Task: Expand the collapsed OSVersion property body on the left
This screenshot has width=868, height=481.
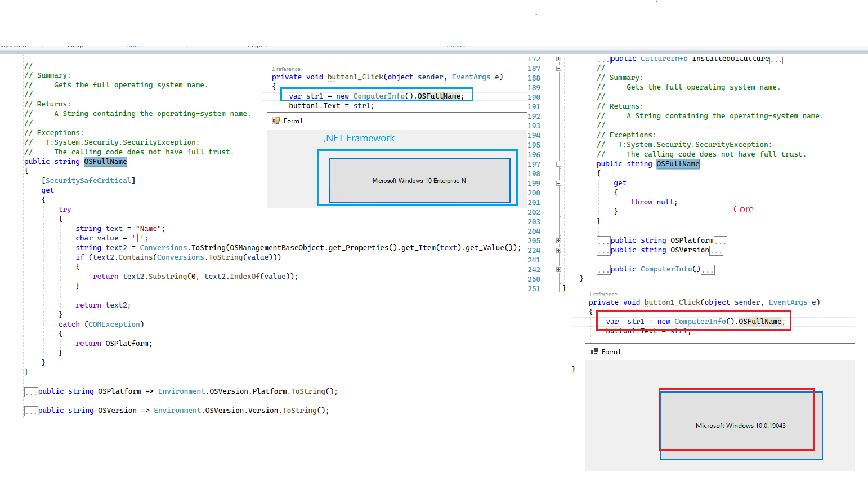Action: point(31,410)
